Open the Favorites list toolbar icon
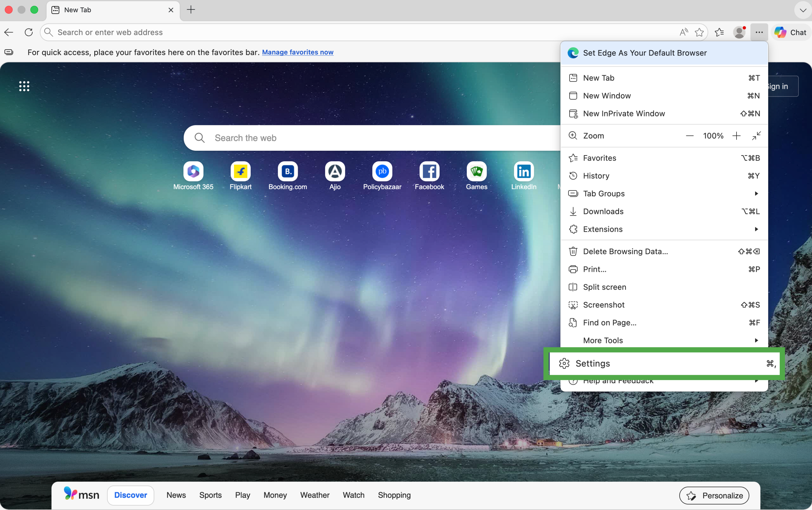Viewport: 812px width, 510px height. point(719,32)
